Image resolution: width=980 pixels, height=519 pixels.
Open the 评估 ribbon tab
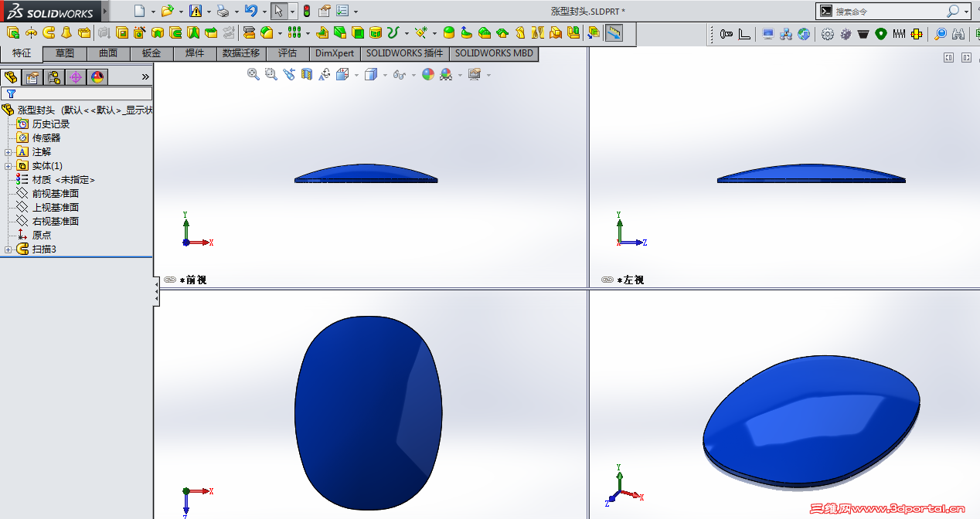click(x=288, y=53)
